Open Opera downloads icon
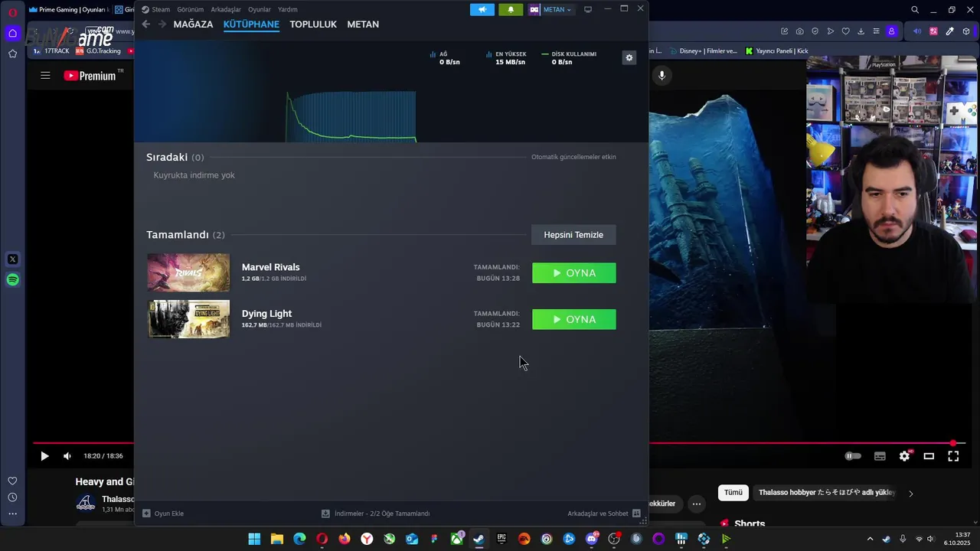 pos(861,31)
